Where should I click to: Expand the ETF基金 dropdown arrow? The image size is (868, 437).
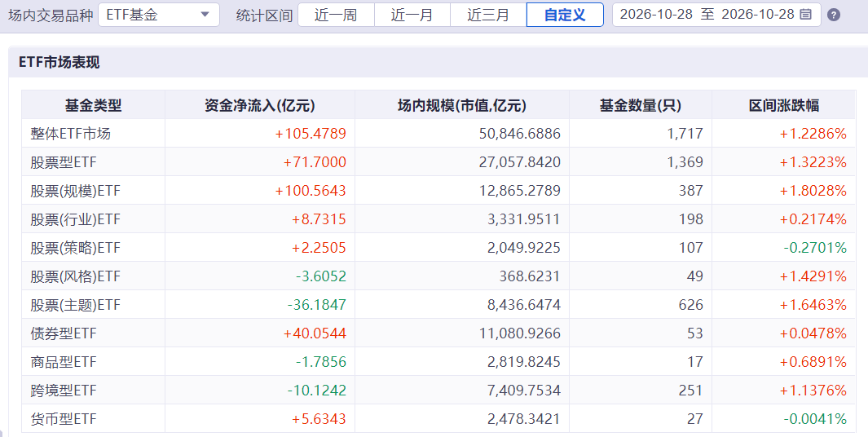(205, 15)
